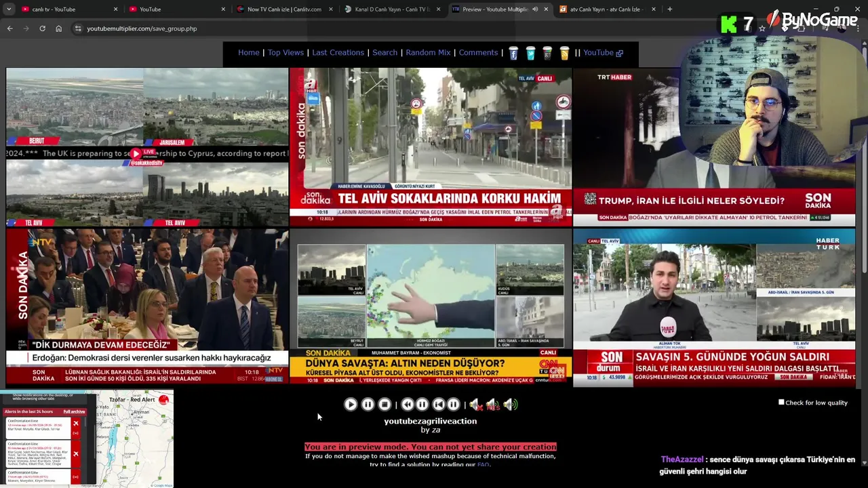Image resolution: width=868 pixels, height=488 pixels.
Task: Close the canlı tv - YouTube tab
Action: (115, 9)
